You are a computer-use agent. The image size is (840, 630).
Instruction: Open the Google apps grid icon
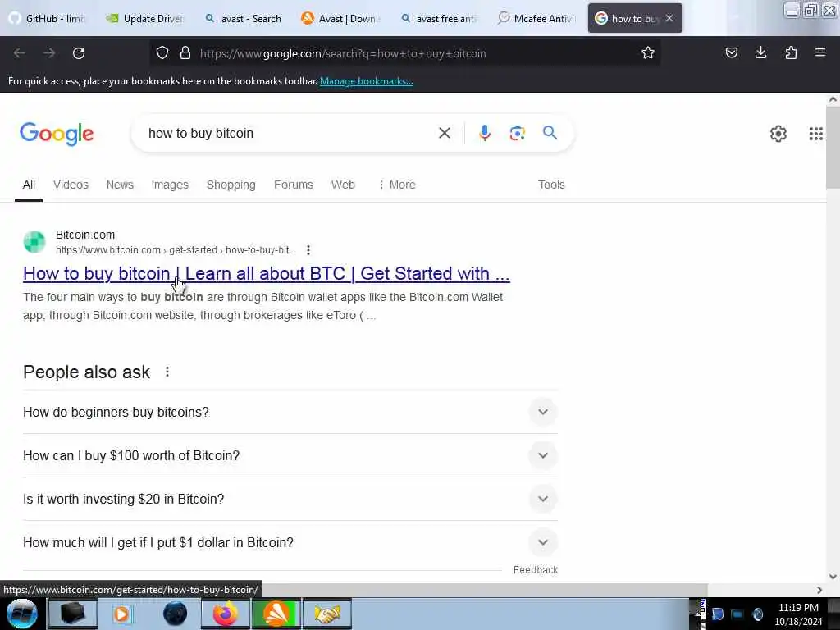[816, 134]
